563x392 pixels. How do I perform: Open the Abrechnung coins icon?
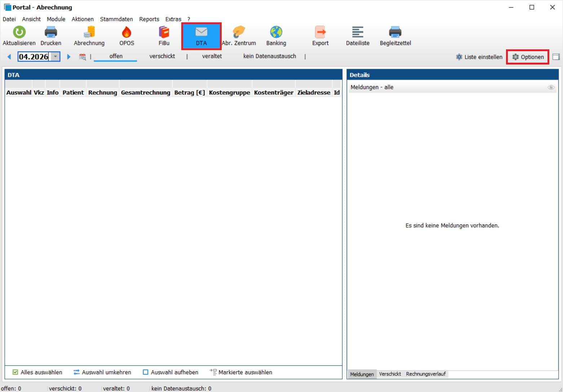pos(89,32)
